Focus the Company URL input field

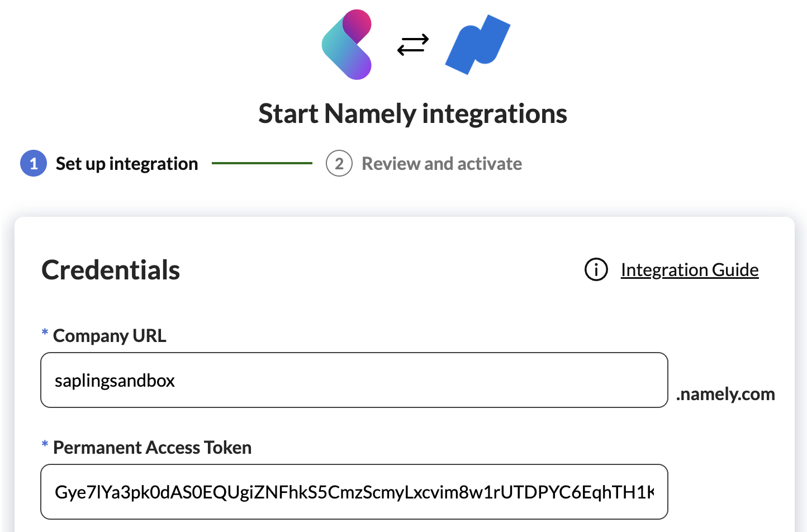pos(391,380)
